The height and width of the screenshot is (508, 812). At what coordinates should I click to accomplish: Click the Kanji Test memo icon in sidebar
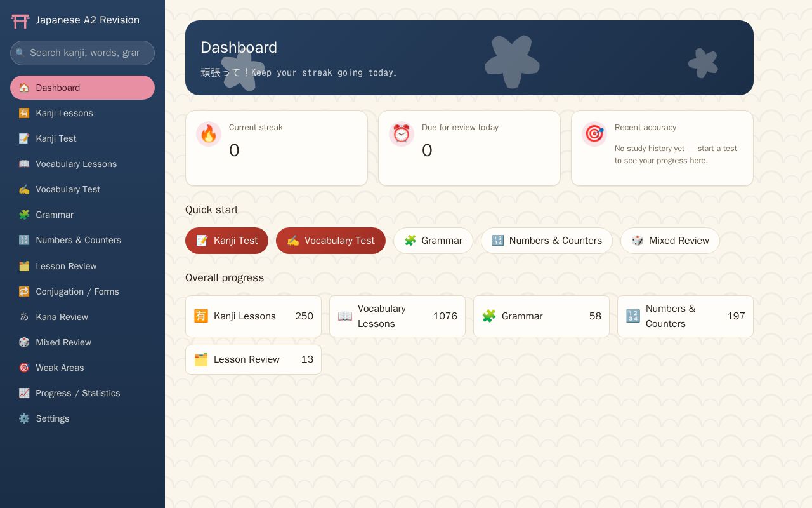tap(24, 138)
